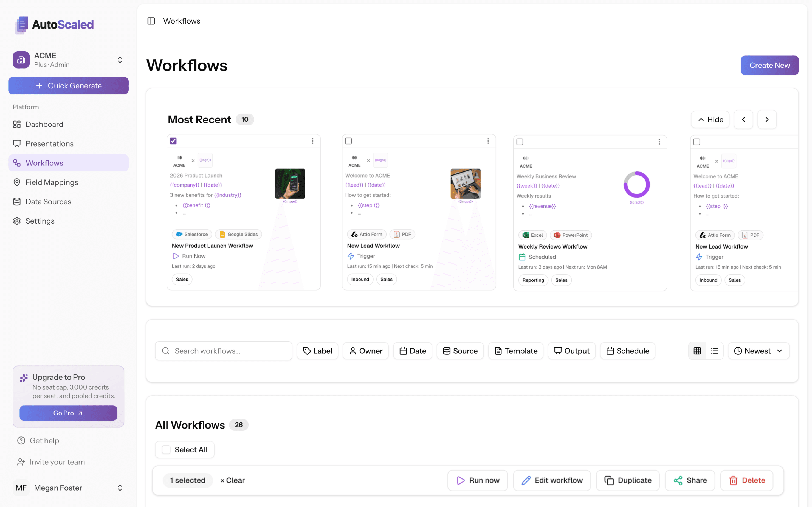Image resolution: width=812 pixels, height=507 pixels.
Task: Click New Product Launch Workflow title
Action: click(213, 246)
